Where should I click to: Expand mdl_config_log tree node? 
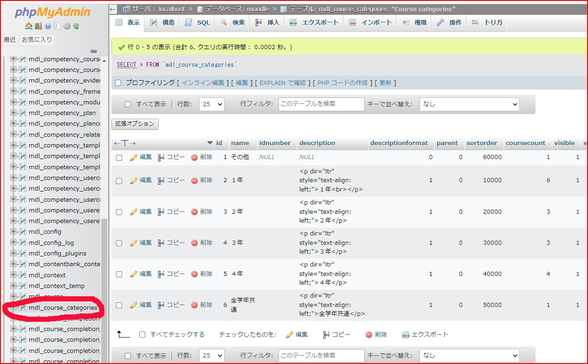pos(13,243)
